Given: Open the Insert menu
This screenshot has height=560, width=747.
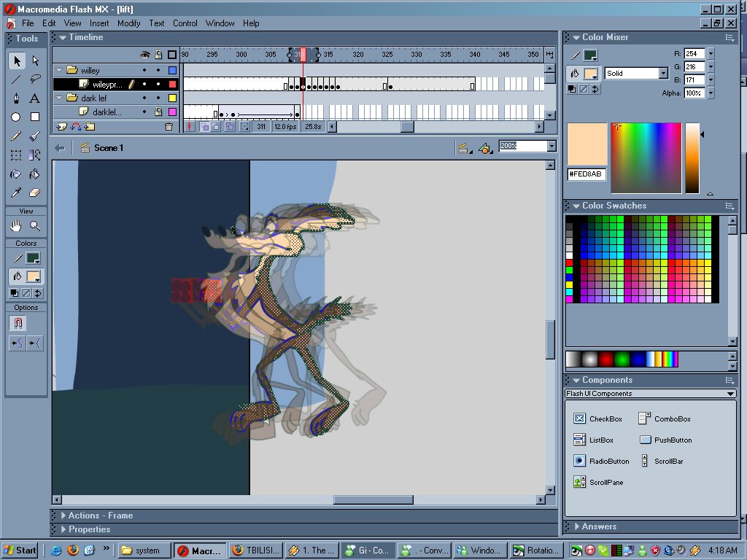Looking at the screenshot, I should coord(99,23).
